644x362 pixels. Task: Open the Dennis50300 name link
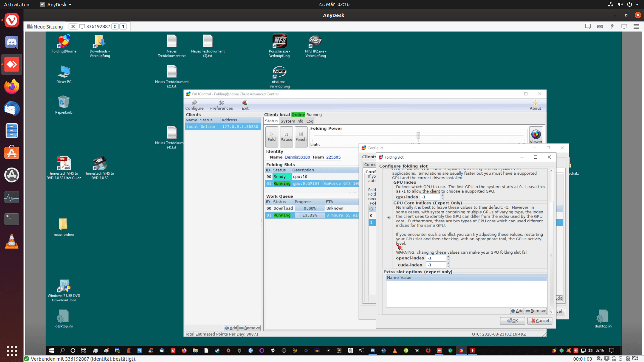pyautogui.click(x=297, y=157)
